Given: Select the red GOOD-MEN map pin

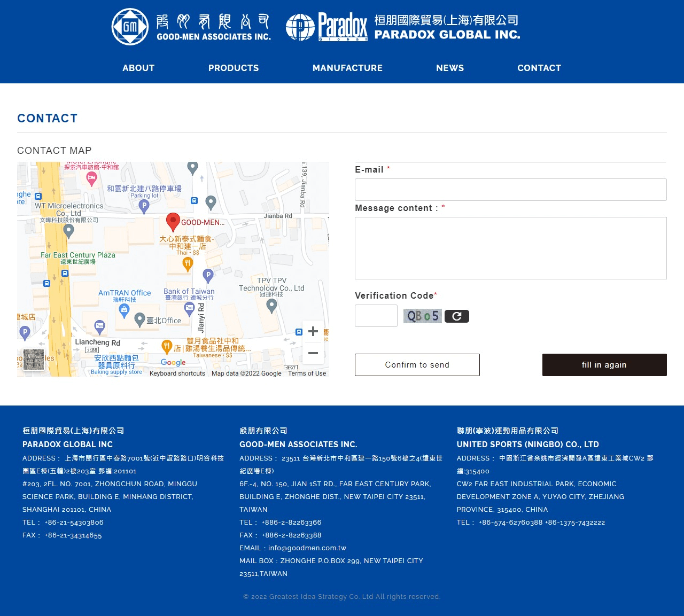Looking at the screenshot, I should point(173,222).
